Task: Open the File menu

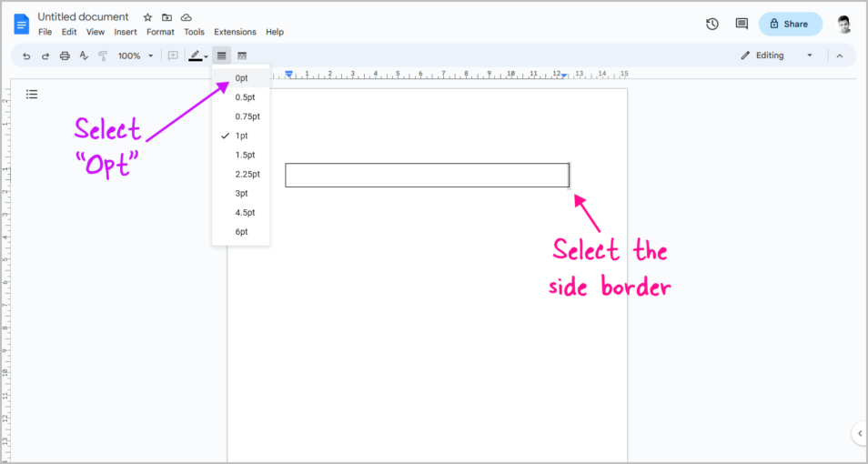Action: [45, 32]
